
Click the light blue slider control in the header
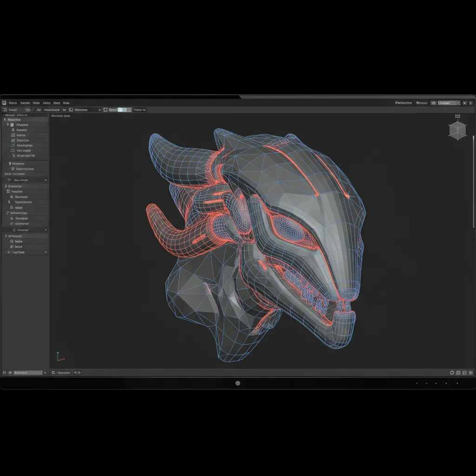(124, 109)
